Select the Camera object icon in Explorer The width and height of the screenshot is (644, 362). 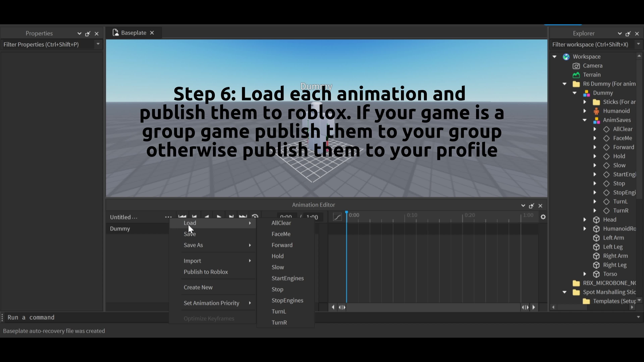click(576, 66)
